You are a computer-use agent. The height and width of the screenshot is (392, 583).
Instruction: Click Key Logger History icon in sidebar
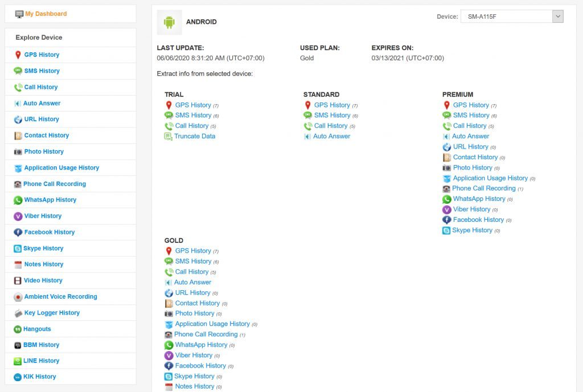pyautogui.click(x=18, y=313)
